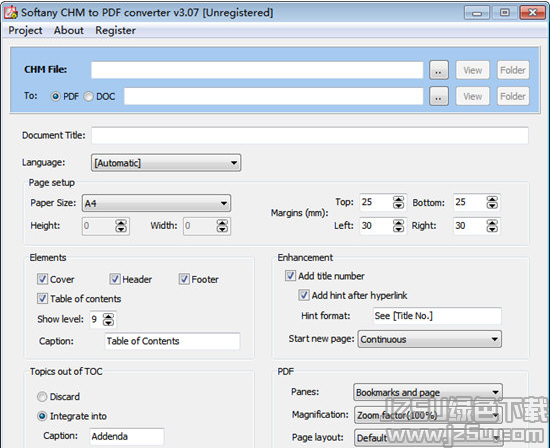Click the Hint format input field
This screenshot has height=448, width=550.
click(x=437, y=316)
